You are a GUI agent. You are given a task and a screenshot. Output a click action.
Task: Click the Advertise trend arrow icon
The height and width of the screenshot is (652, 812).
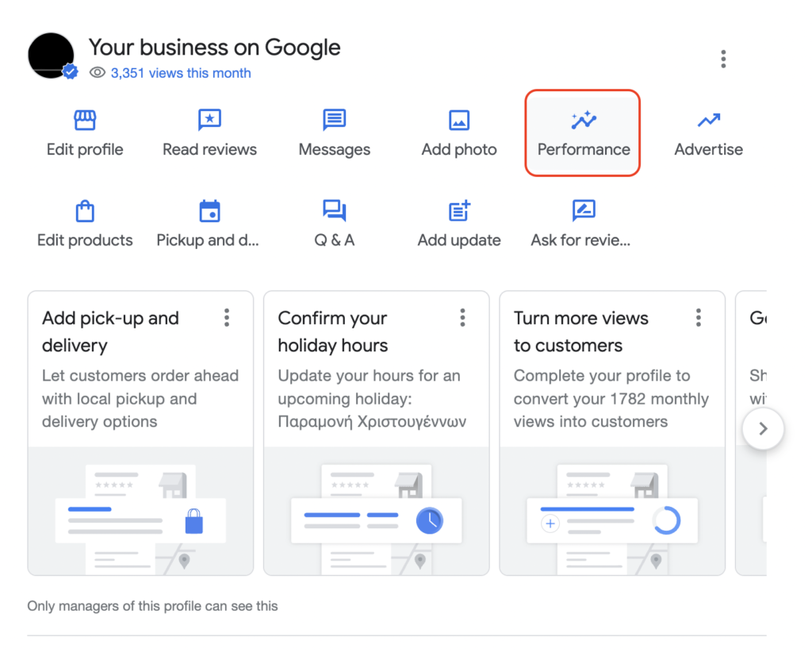[x=708, y=121]
